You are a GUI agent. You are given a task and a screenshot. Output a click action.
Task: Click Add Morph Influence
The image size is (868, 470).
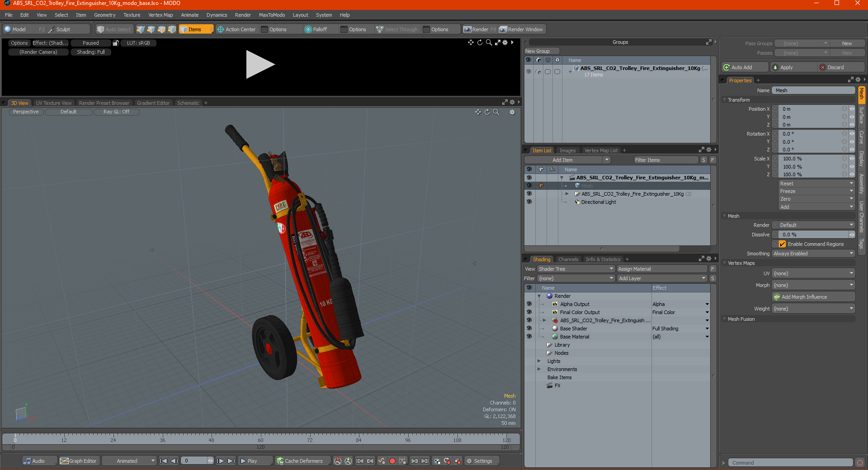pos(814,297)
